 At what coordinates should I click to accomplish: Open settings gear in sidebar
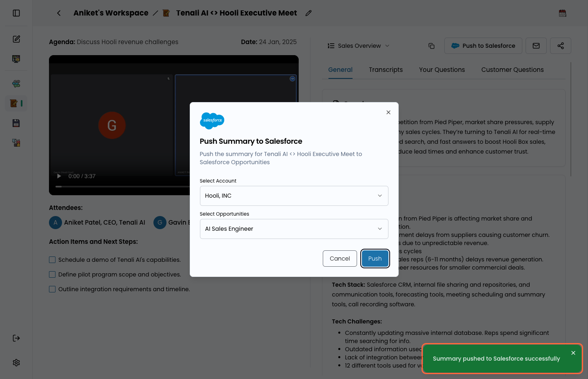(x=16, y=363)
